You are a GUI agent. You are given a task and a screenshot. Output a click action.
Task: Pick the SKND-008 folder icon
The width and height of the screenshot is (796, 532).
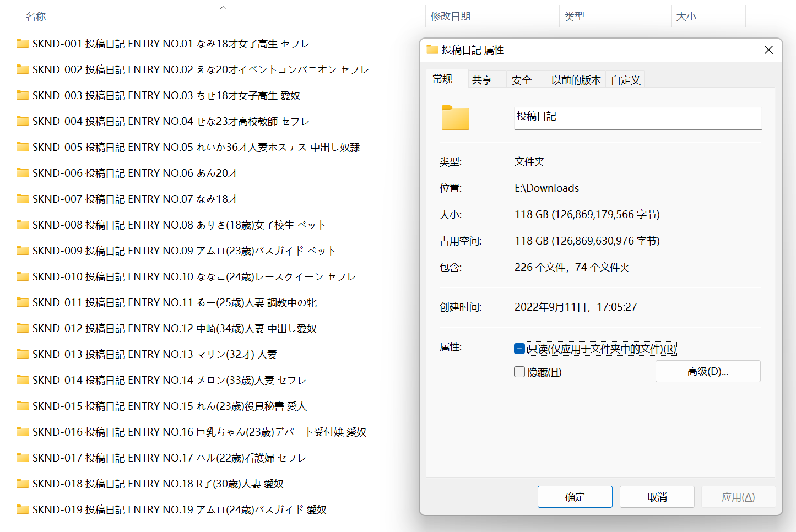click(x=23, y=225)
